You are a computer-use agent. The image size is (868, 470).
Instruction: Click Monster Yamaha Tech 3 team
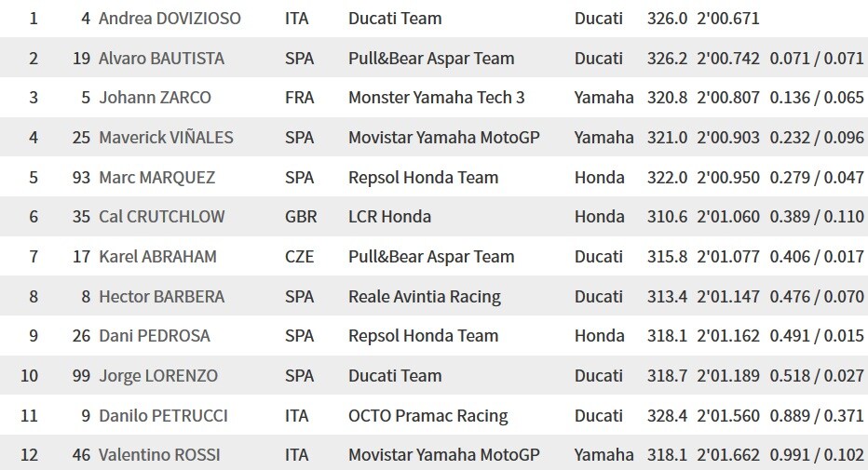tap(436, 98)
